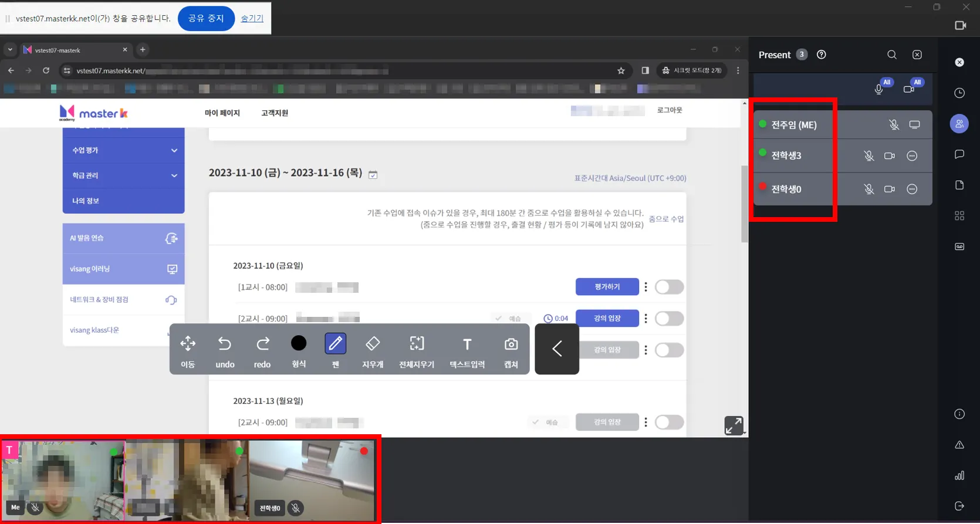Open the 마이 페이지 menu
This screenshot has height=524, width=980.
tap(222, 113)
